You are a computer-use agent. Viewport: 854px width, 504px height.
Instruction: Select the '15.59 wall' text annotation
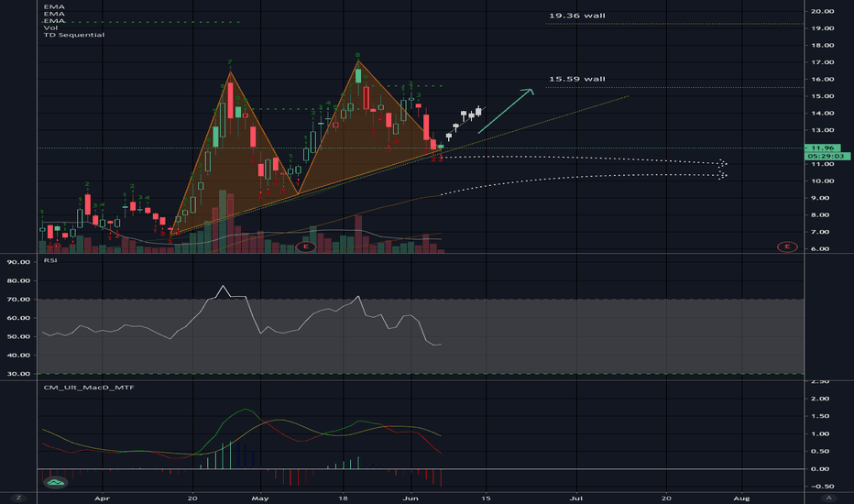pos(576,79)
